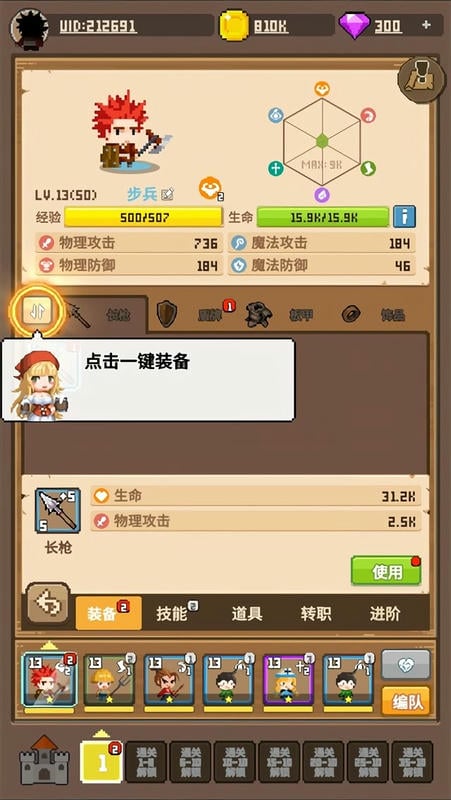451x800 pixels.
Task: Click the pencil edit icon next to 步兵
Action: pos(167,194)
